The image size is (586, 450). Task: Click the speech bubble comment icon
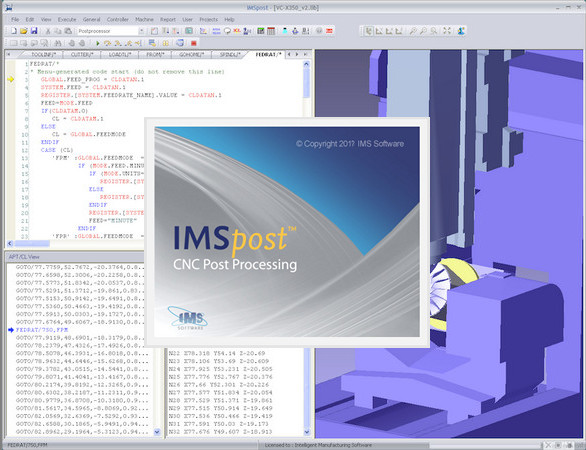pos(227,31)
